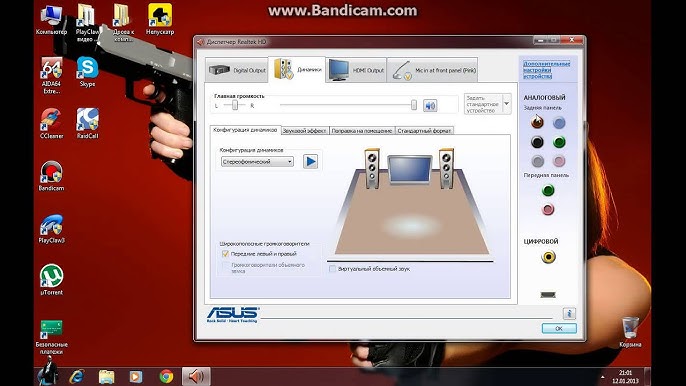Screen dimensions: 686x386
Task: Open the Звуковой эффект sub-tab
Action: pos(304,130)
